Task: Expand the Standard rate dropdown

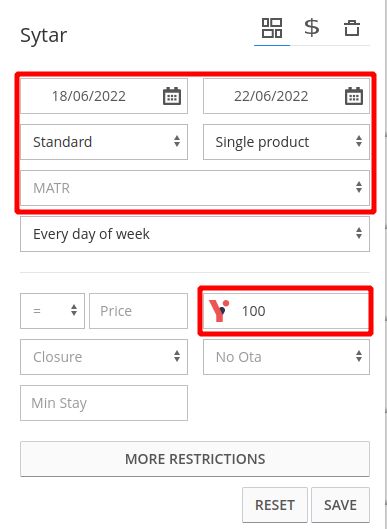Action: coord(104,142)
